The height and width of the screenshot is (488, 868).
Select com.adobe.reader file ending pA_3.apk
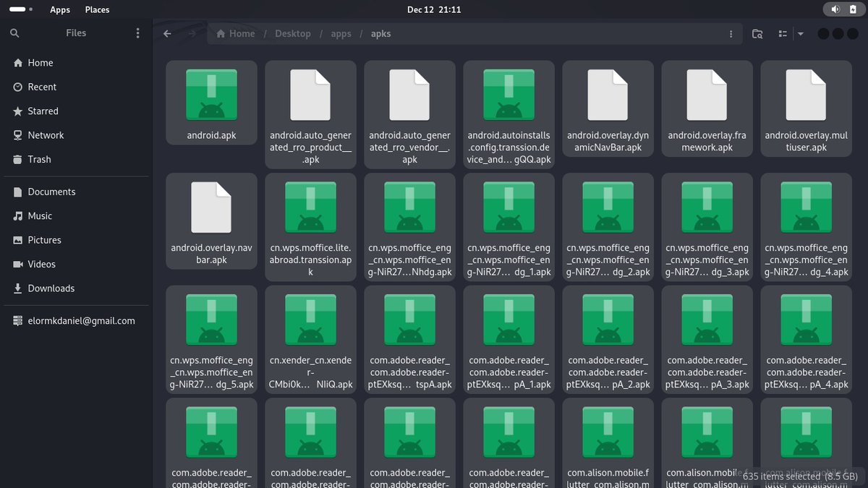click(707, 339)
